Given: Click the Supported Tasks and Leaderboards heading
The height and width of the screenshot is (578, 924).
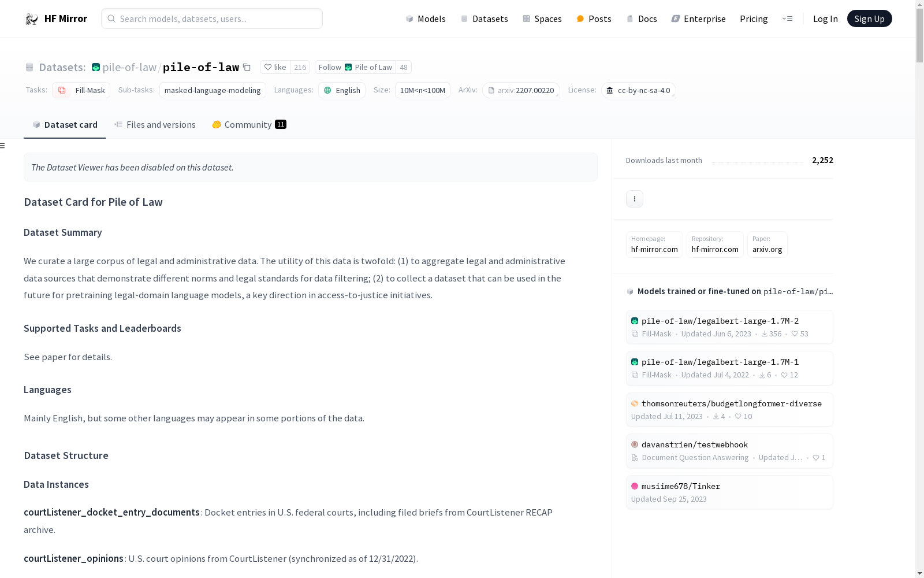Looking at the screenshot, I should [x=102, y=328].
